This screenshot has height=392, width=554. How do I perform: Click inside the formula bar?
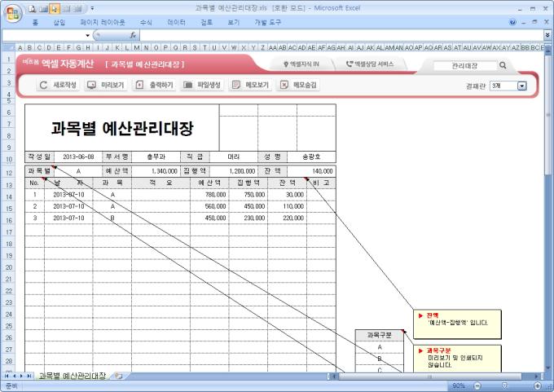tap(341, 35)
